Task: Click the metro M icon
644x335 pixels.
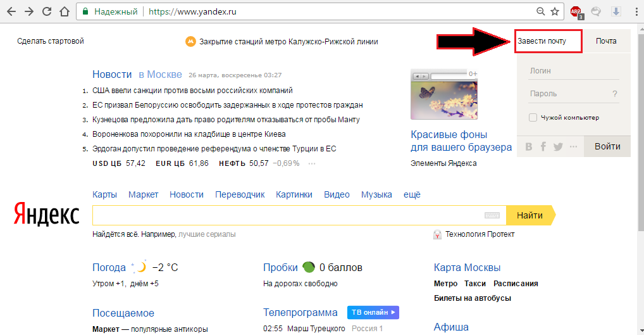Action: (190, 42)
